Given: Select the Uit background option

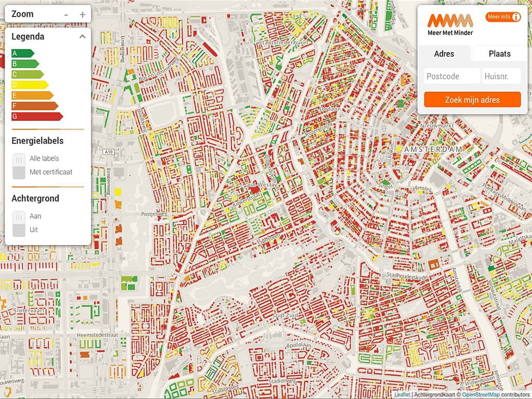Looking at the screenshot, I should tap(34, 230).
